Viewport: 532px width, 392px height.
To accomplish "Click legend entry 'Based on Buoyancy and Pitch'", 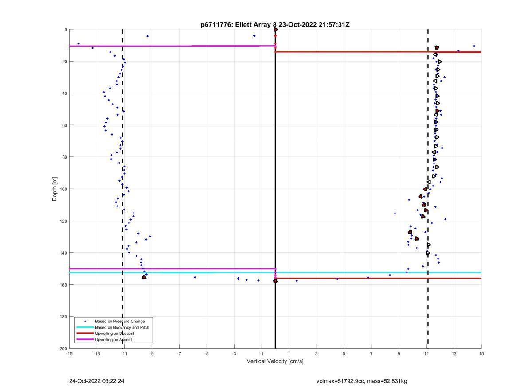I will pyautogui.click(x=122, y=327).
